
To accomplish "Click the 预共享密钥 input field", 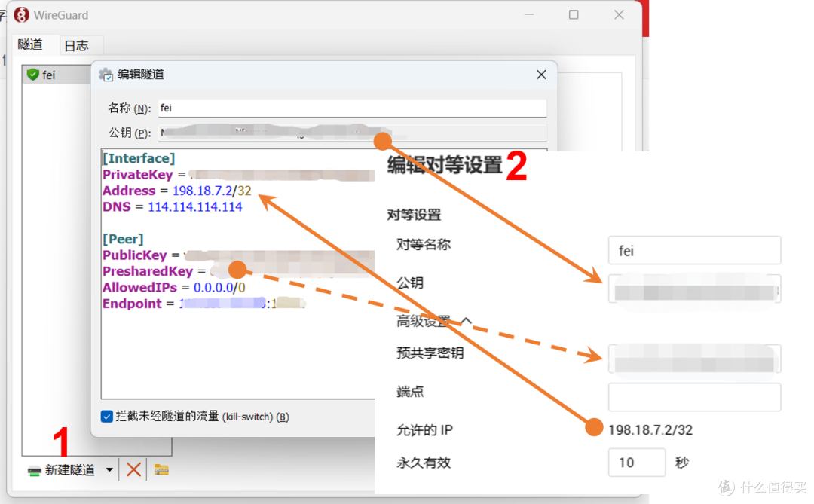I will pos(695,358).
